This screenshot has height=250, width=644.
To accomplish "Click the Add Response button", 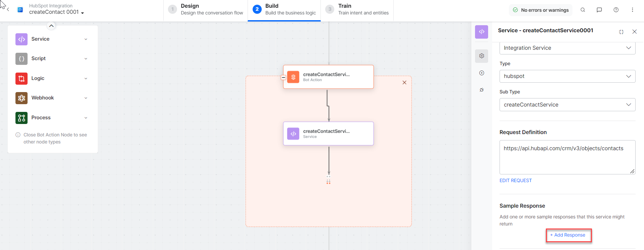I will pyautogui.click(x=569, y=235).
